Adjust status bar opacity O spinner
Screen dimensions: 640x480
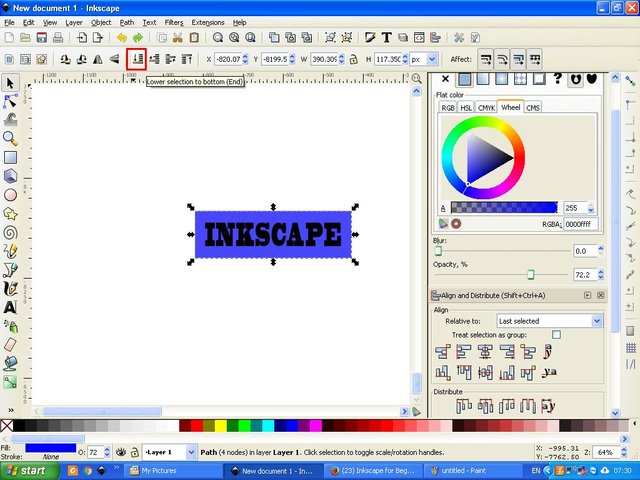coord(107,452)
